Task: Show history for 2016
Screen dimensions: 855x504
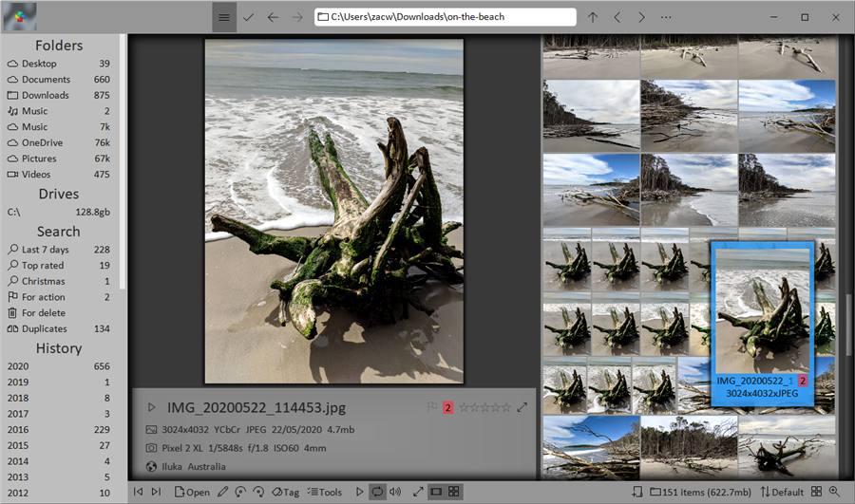Action: (x=58, y=429)
